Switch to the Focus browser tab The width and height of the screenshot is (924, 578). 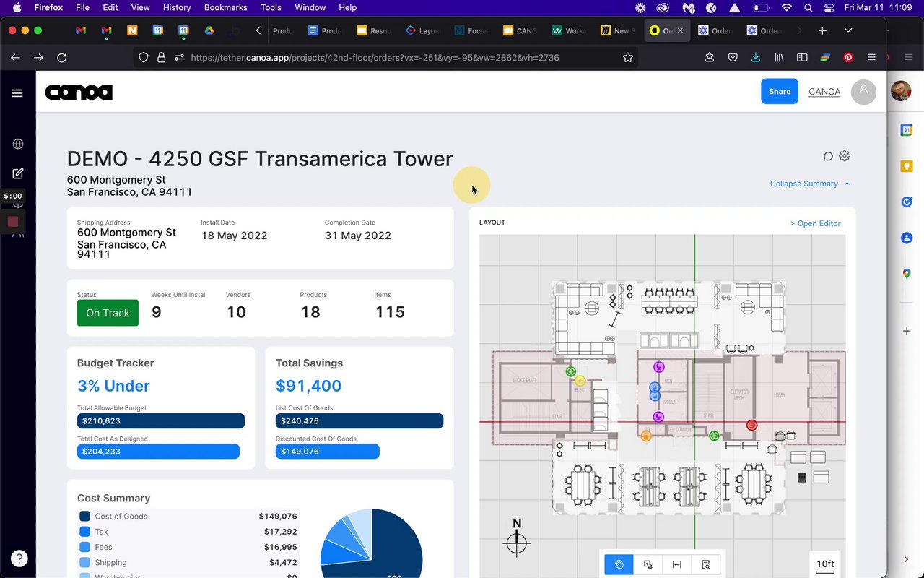[x=471, y=30]
